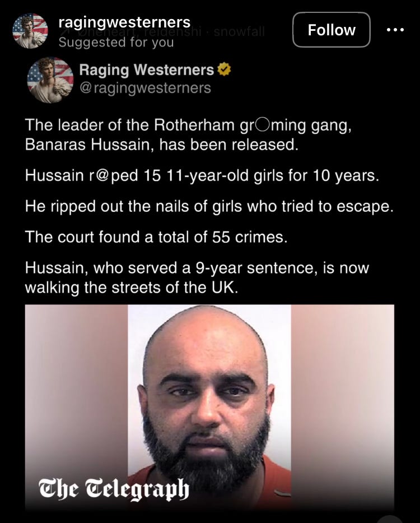Tap the ragingwesterners username in the header
Screen dimensions: 420x523
click(124, 22)
